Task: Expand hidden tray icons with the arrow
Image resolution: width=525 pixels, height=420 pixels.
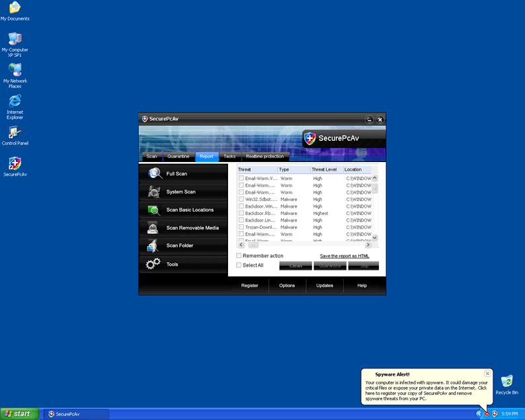Action: point(479,413)
